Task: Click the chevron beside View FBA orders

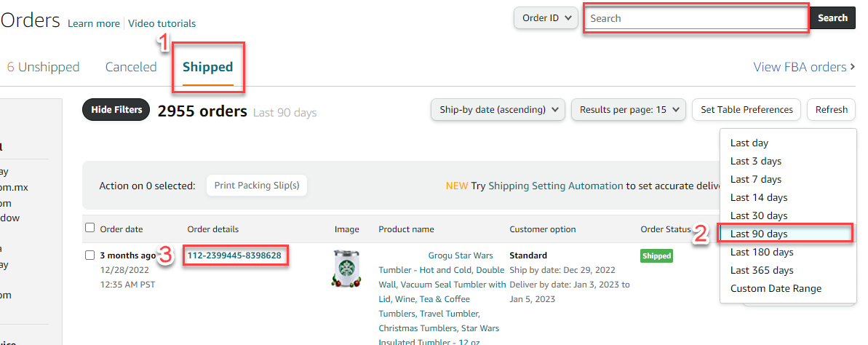Action: click(852, 67)
